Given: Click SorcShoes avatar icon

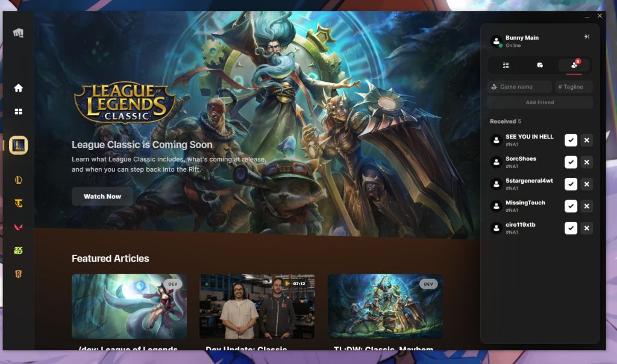Looking at the screenshot, I should click(496, 162).
